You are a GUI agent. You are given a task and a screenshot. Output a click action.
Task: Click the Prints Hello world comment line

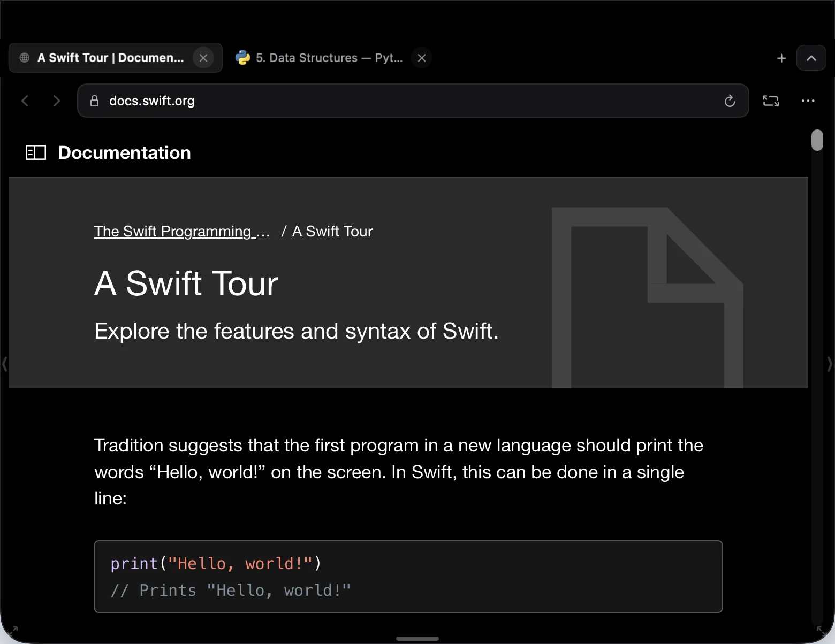coord(231,591)
